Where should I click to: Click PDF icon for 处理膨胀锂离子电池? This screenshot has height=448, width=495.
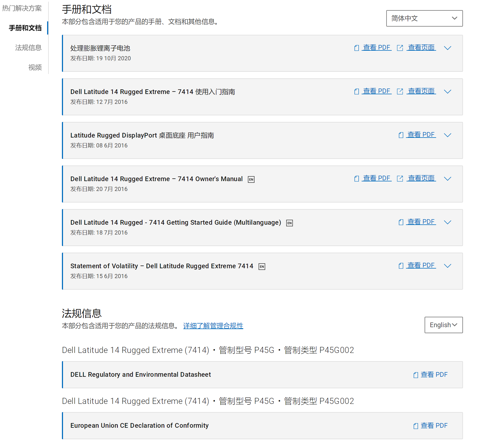pos(356,48)
